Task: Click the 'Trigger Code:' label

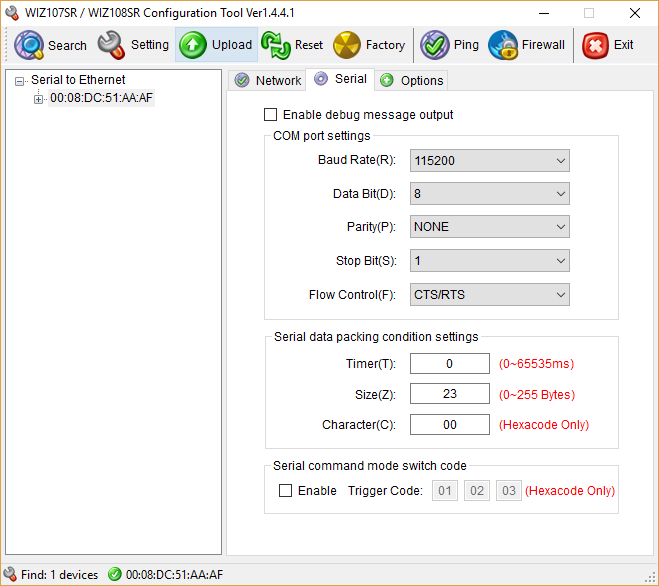Action: (385, 491)
